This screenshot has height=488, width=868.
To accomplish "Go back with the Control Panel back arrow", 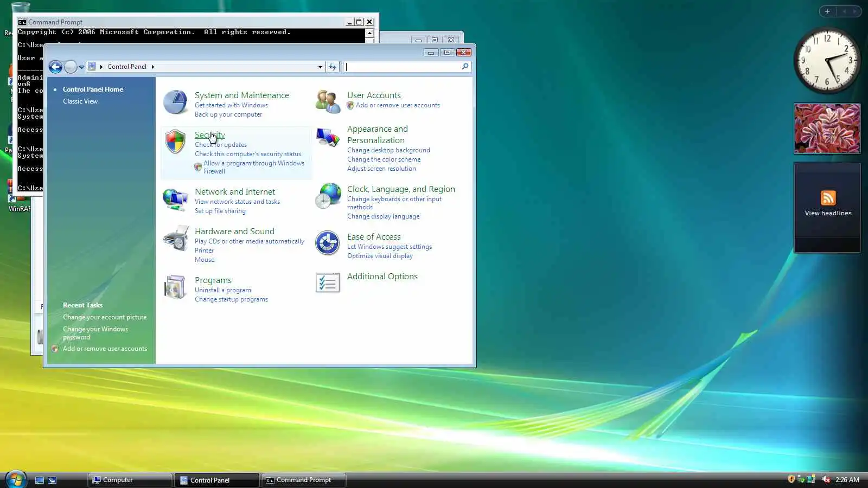I will (x=55, y=67).
